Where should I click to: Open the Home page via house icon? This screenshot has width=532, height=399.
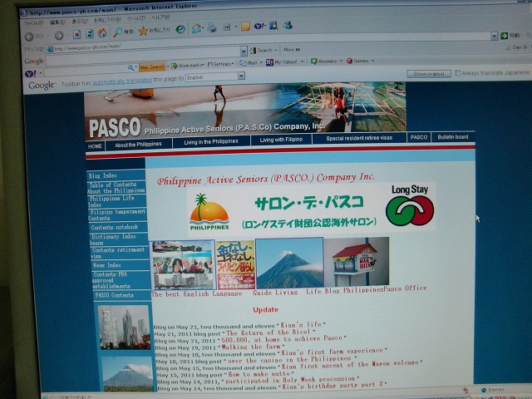point(102,33)
